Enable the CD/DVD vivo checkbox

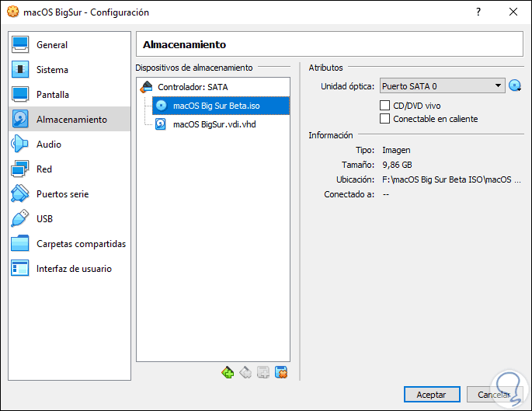[x=384, y=106]
